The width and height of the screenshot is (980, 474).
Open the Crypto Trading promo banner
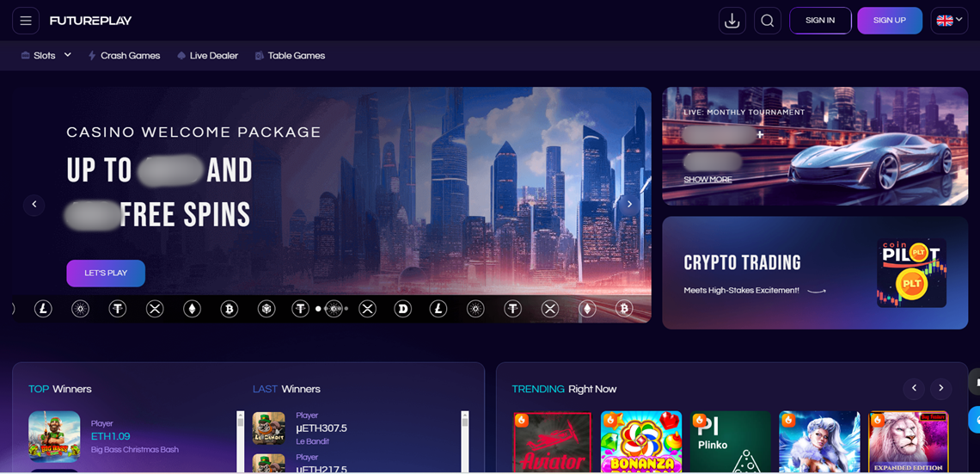pyautogui.click(x=815, y=273)
